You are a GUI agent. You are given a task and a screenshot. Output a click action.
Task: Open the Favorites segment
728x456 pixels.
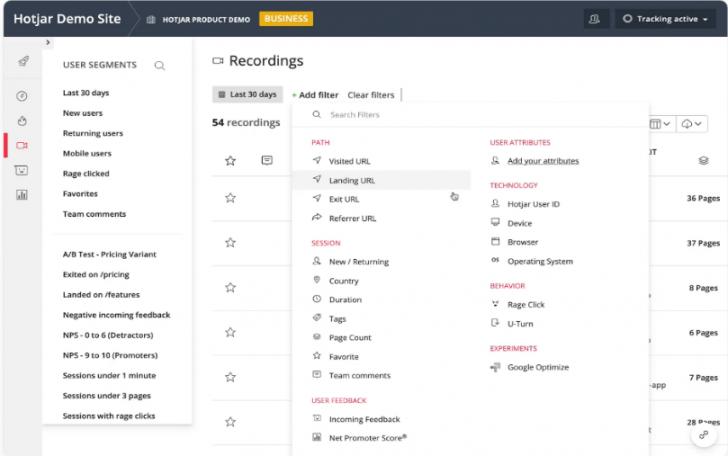[80, 194]
